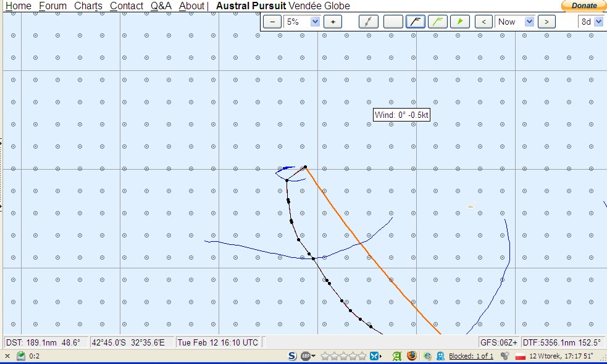Click the Blocked: 1 of 1 link

pos(471,356)
